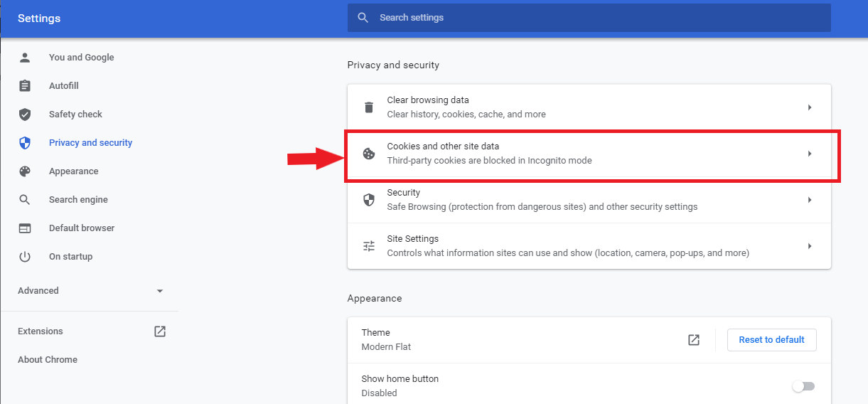The height and width of the screenshot is (404, 868).
Task: Click the Settings title in header
Action: (39, 18)
